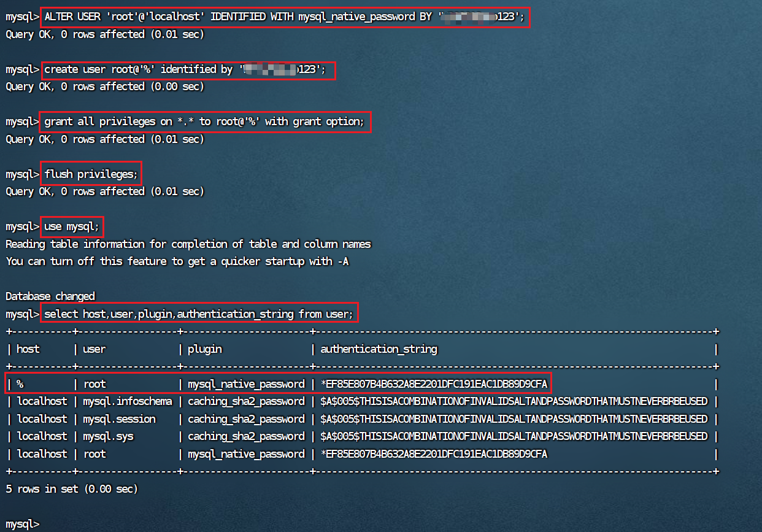Screen dimensions: 762x532
Task: Click the "mysql.session" user cell
Action: (120, 419)
